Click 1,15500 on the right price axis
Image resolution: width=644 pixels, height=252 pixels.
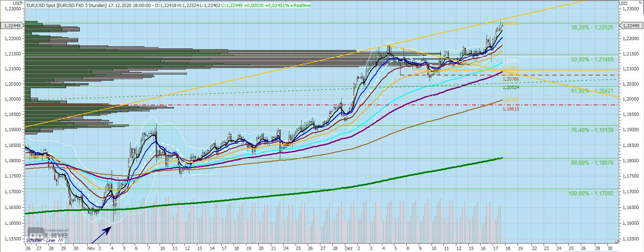(630, 239)
